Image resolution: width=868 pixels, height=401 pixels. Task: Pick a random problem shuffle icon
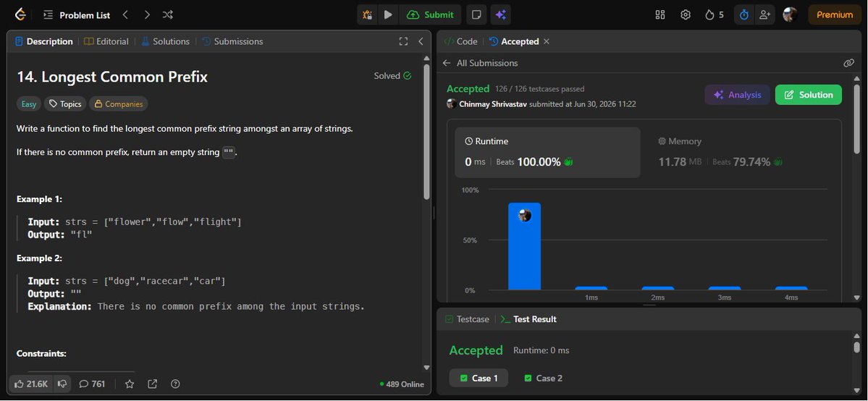[168, 15]
